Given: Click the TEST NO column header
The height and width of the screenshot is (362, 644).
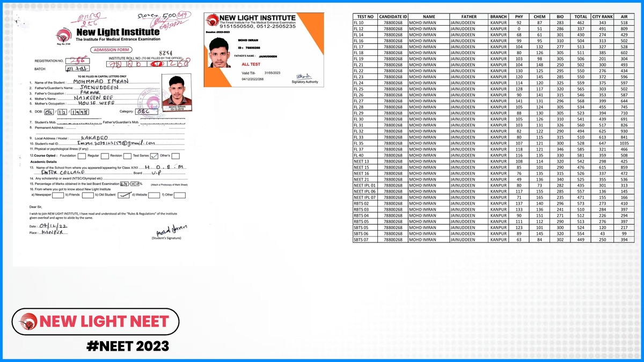Looking at the screenshot, I should tap(365, 17).
